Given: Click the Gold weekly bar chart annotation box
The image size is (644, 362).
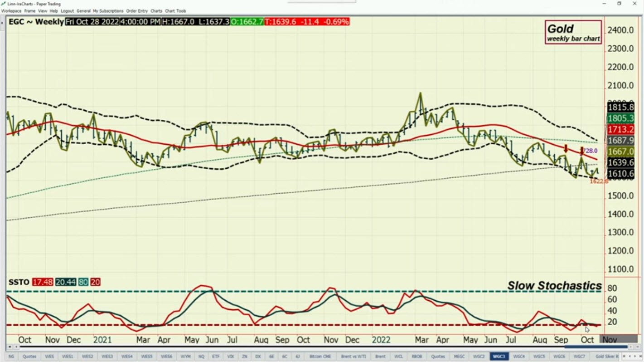Looking at the screenshot, I should (x=573, y=32).
